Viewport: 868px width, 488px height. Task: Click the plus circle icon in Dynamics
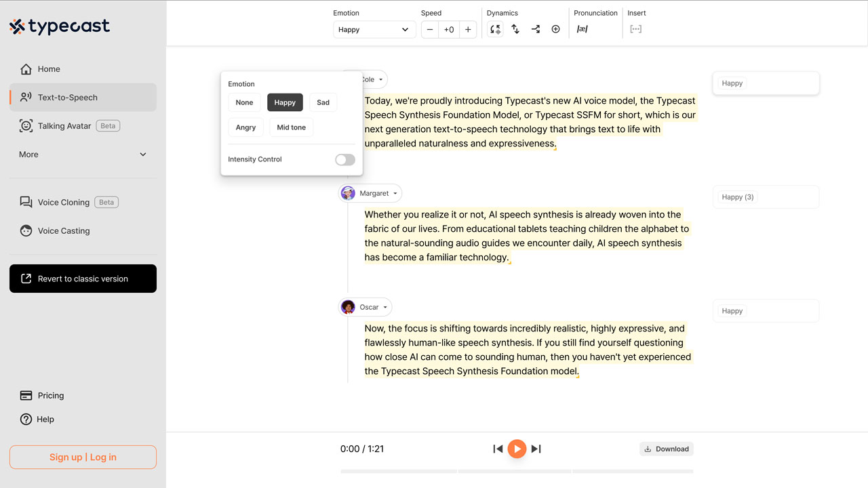click(555, 28)
